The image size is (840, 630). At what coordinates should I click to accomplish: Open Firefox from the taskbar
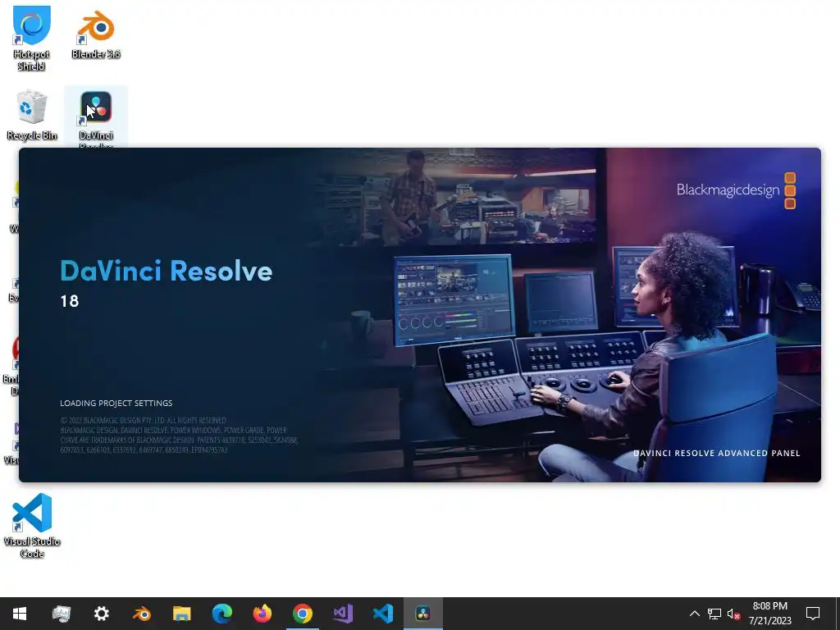pyautogui.click(x=262, y=614)
